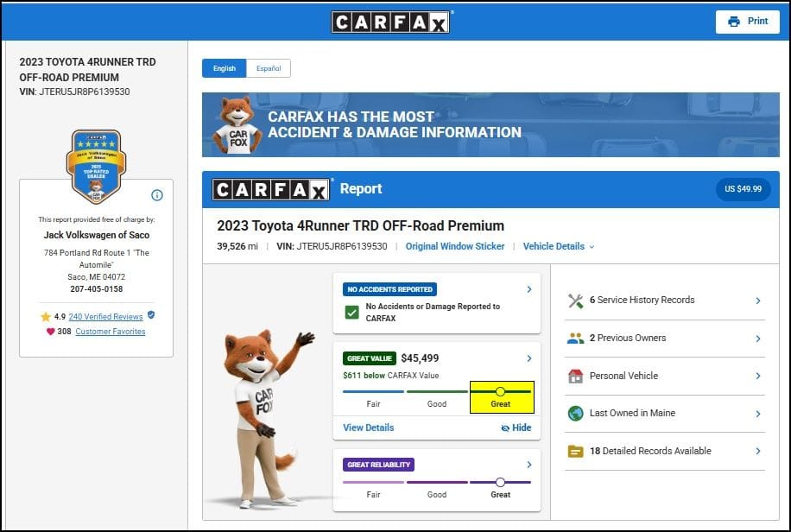Open the dealer badge info icon

point(157,195)
